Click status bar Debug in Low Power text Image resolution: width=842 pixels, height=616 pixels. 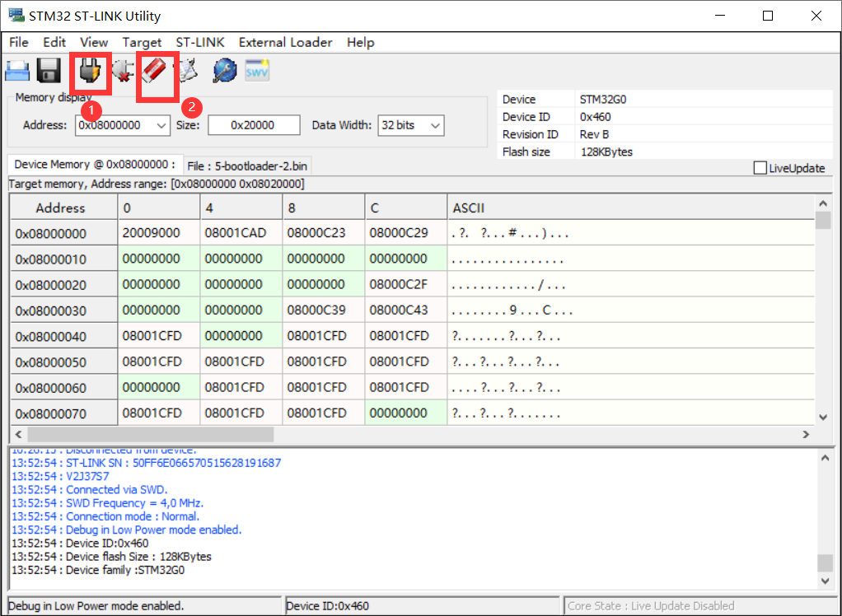(96, 606)
